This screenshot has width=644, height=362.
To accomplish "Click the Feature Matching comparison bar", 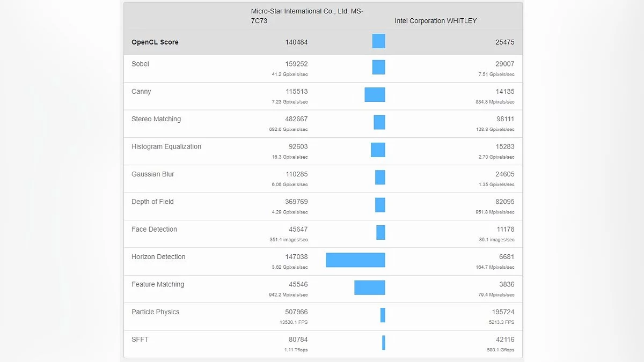I will 369,287.
